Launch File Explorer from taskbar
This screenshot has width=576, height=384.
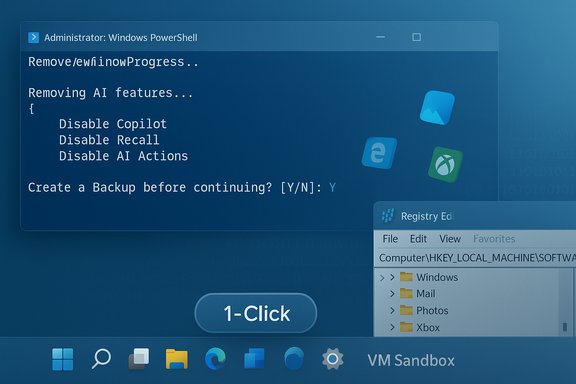pyautogui.click(x=177, y=359)
